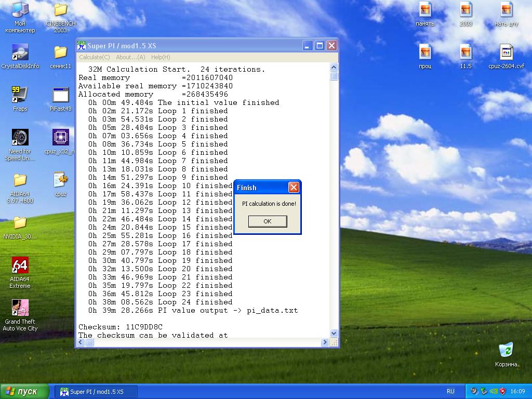Click the horizontal scrollbar right arrow
Screen dimensions: 532x399
pyautogui.click(x=325, y=342)
